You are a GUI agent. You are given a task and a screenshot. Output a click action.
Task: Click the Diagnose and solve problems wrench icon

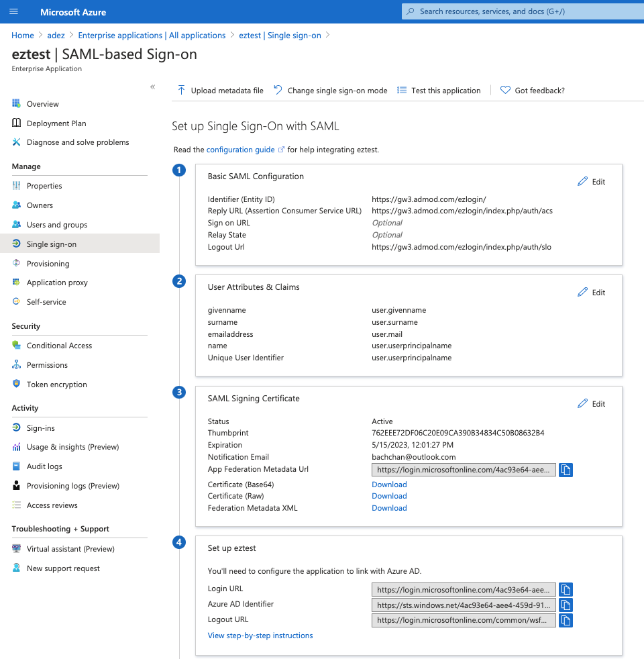tap(16, 142)
